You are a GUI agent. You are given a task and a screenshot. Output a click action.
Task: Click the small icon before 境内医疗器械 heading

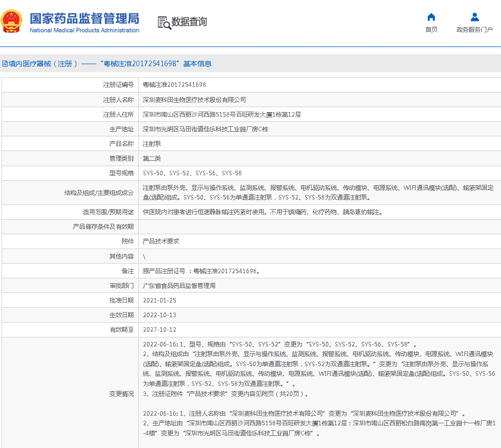(x=5, y=64)
